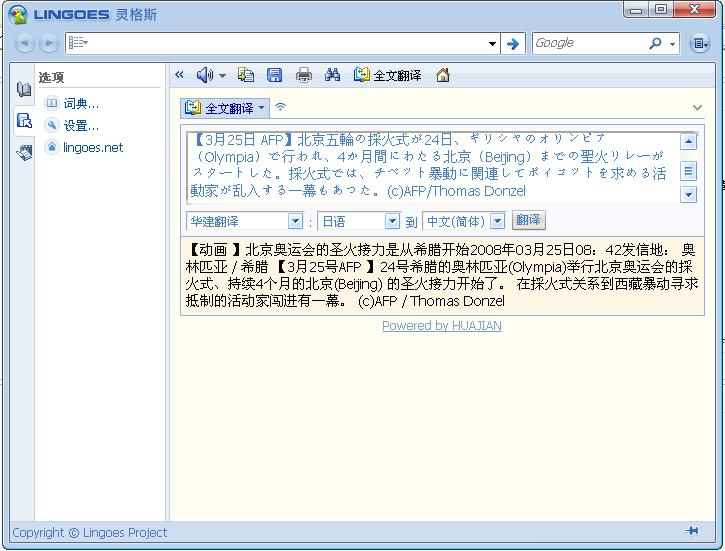
Task: Click the source text scrollbar middle thumb
Action: point(688,171)
